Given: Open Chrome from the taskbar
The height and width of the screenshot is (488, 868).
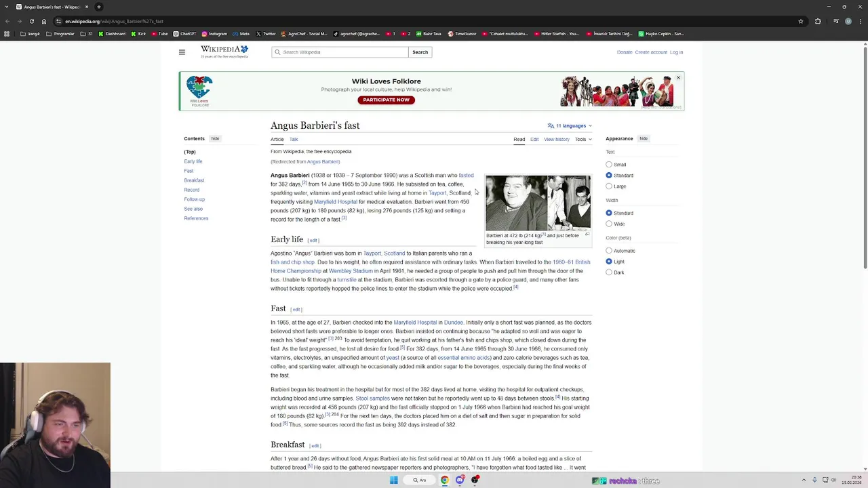Looking at the screenshot, I should [x=444, y=480].
